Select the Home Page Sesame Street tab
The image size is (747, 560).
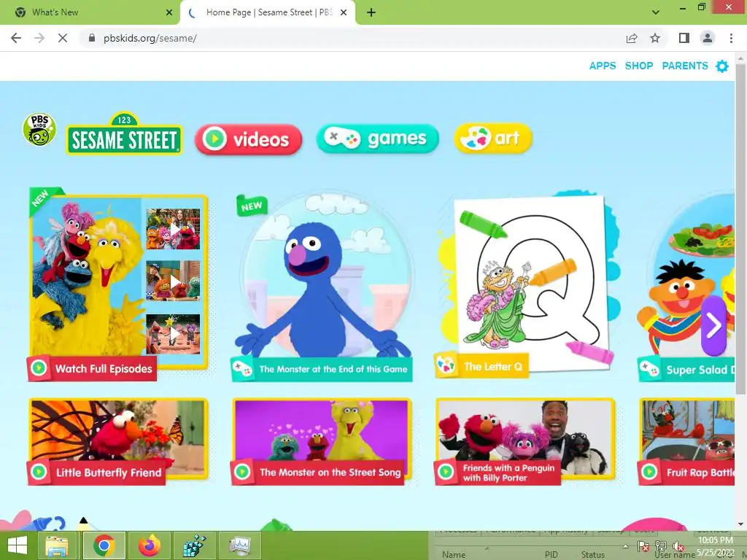point(269,12)
